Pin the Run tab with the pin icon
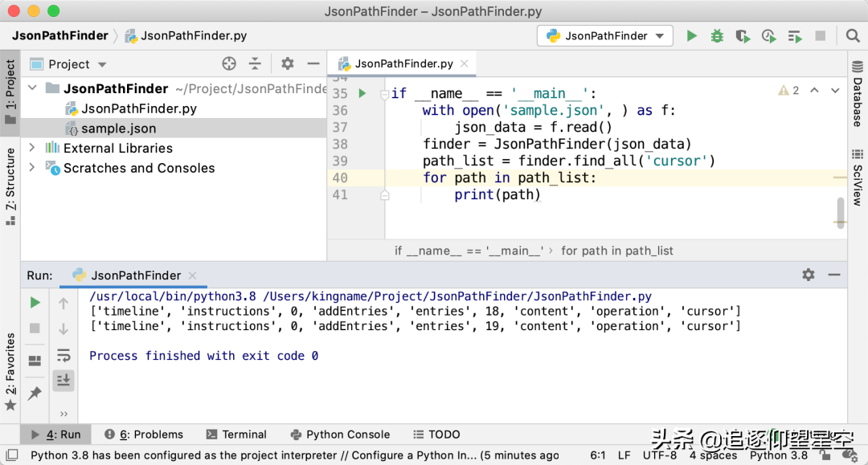The width and height of the screenshot is (868, 465). coord(35,394)
